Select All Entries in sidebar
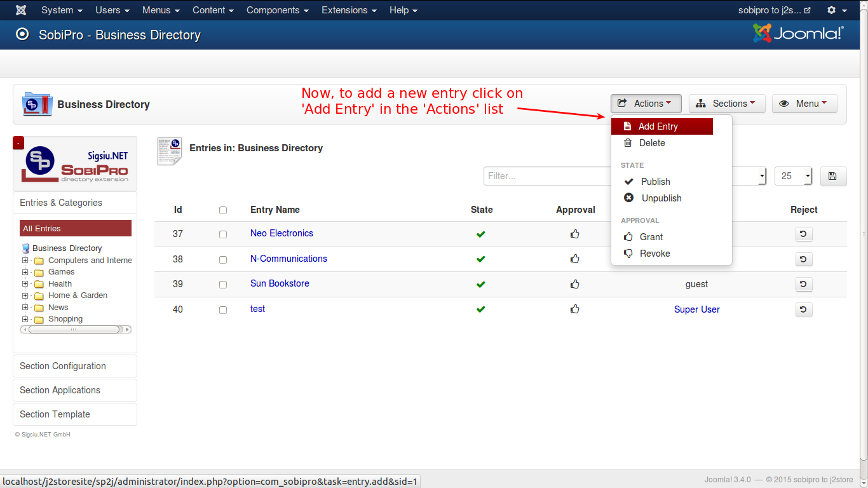The width and height of the screenshot is (868, 488). coord(76,228)
